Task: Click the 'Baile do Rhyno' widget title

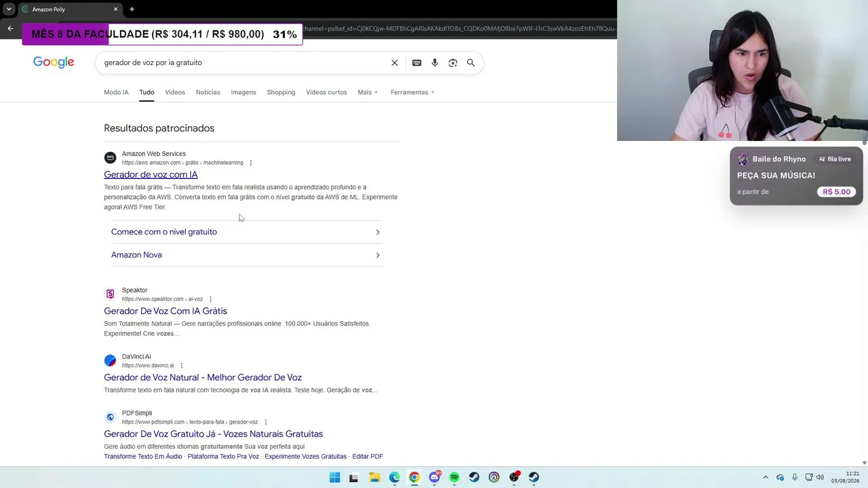Action: [779, 159]
